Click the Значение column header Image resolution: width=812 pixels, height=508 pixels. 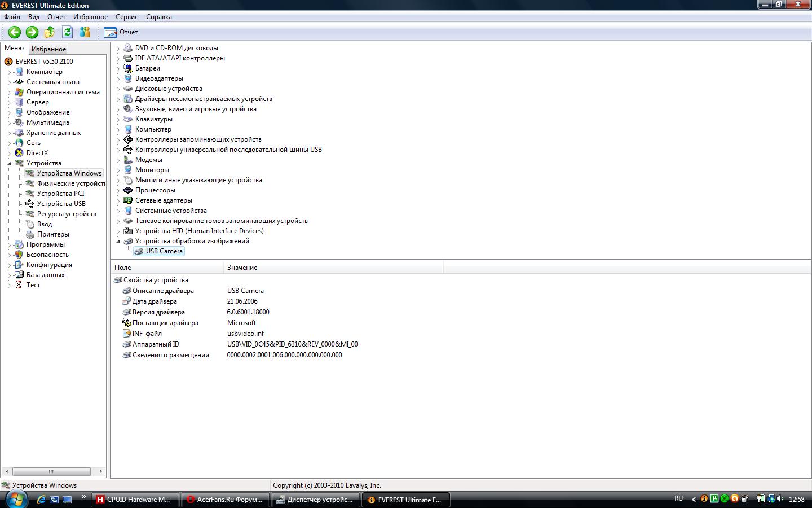(333, 268)
